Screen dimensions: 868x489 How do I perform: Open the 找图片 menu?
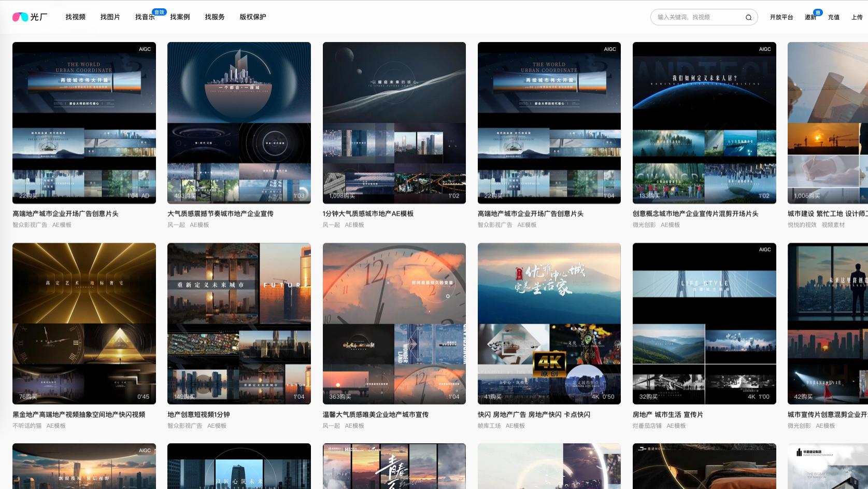[x=110, y=17]
